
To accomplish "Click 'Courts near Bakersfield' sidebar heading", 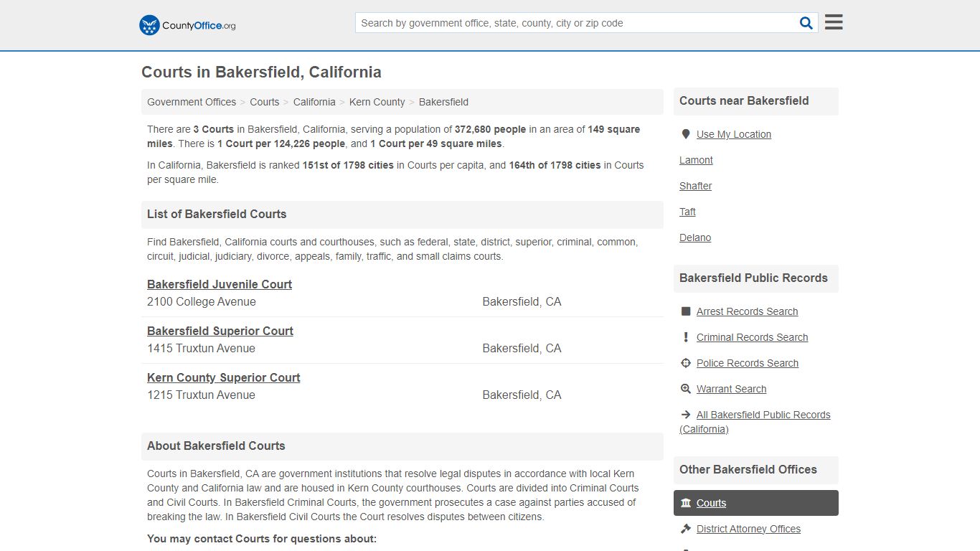I will pos(744,101).
